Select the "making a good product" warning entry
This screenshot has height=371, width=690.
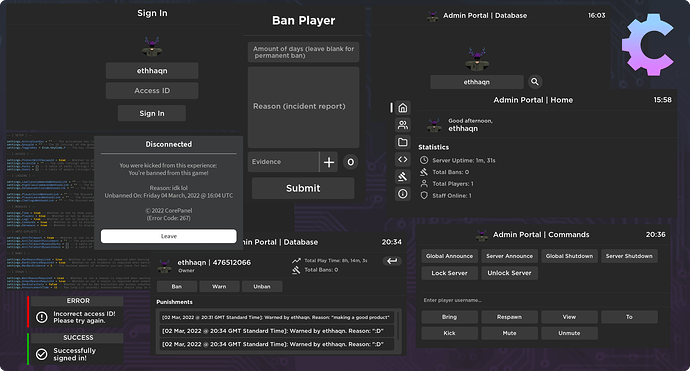[x=277, y=317]
